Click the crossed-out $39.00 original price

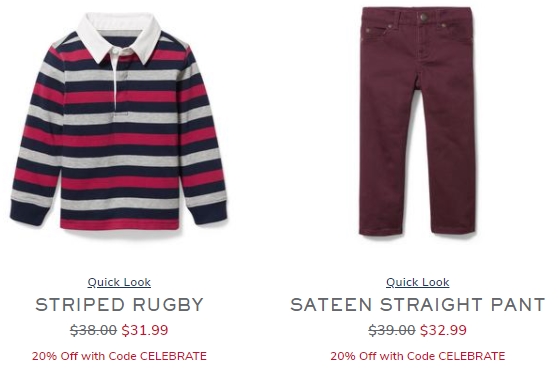(391, 330)
